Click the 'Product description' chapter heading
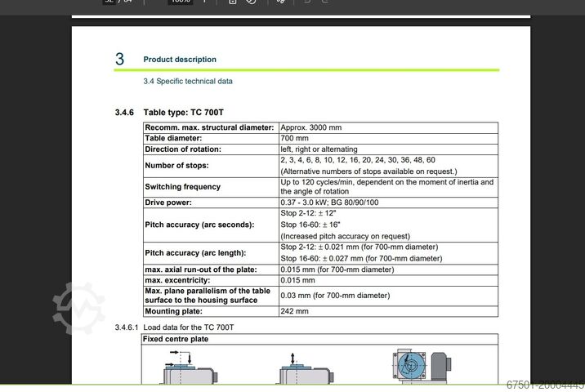Image resolution: width=585 pixels, height=392 pixels. tap(180, 60)
